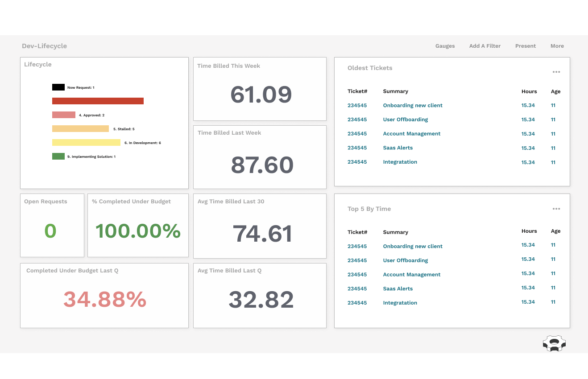This screenshot has width=588, height=379.
Task: Click the Completed Under Budget Last Q percentage
Action: (x=104, y=299)
